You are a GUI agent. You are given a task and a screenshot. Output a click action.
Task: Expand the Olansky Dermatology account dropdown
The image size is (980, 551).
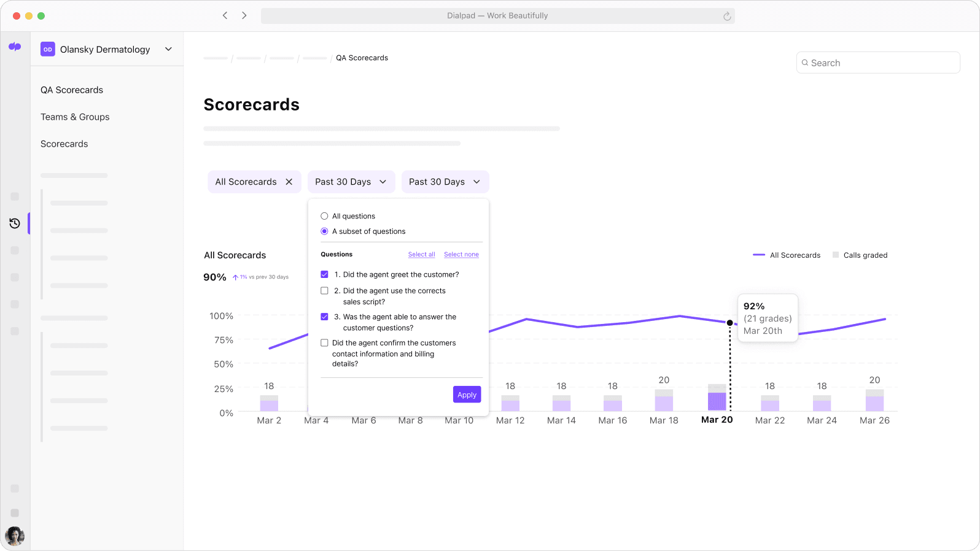pos(168,49)
